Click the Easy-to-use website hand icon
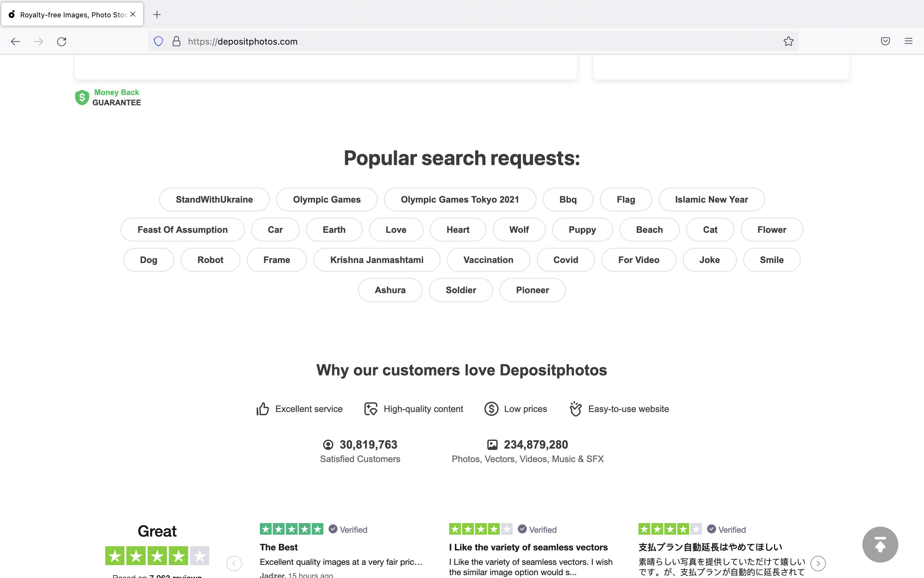The image size is (924, 578). (x=575, y=409)
